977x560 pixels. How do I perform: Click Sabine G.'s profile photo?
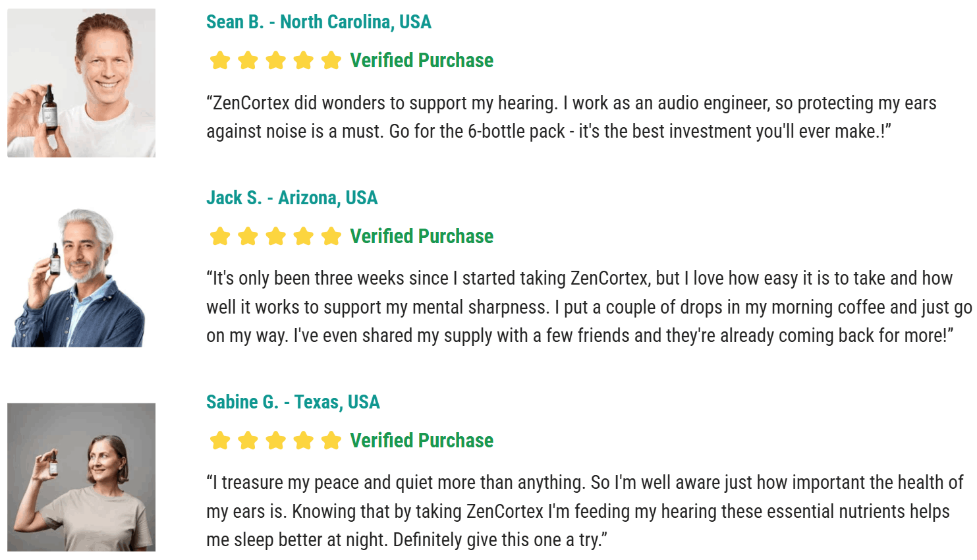(82, 477)
